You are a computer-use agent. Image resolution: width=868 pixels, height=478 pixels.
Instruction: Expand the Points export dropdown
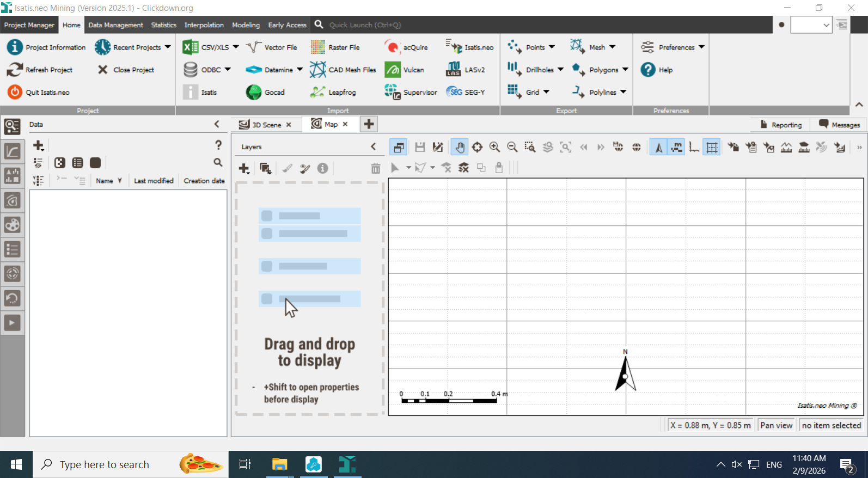pyautogui.click(x=552, y=47)
